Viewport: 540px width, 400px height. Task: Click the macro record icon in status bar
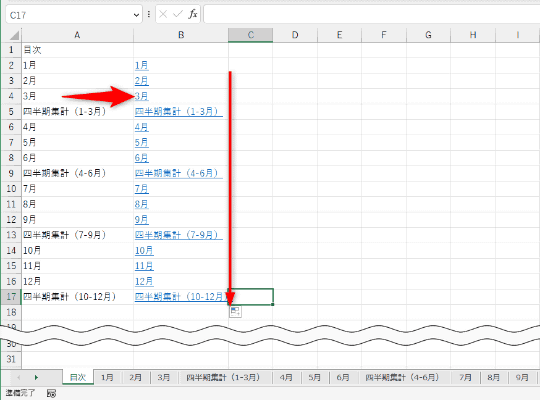pyautogui.click(x=51, y=393)
